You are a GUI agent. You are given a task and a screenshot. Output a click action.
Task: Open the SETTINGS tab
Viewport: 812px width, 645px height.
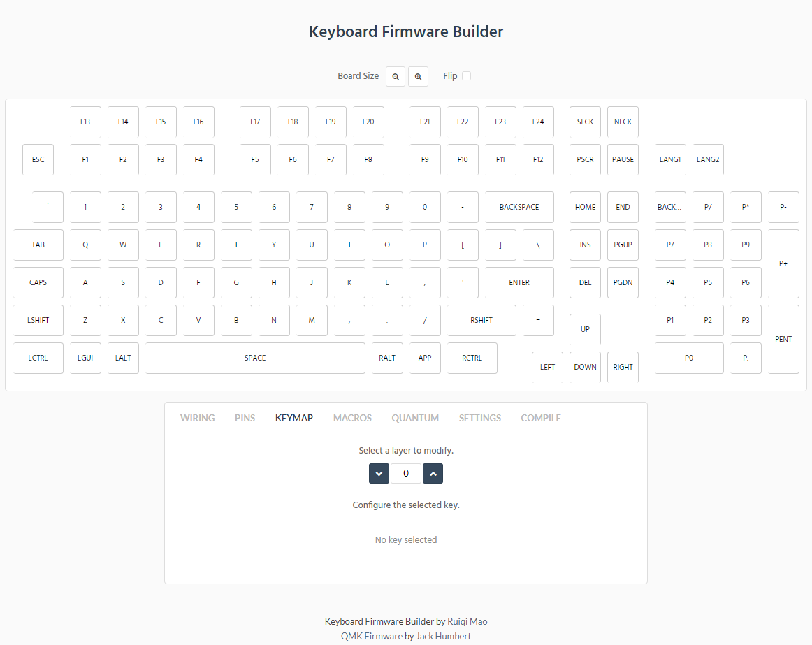click(x=479, y=418)
